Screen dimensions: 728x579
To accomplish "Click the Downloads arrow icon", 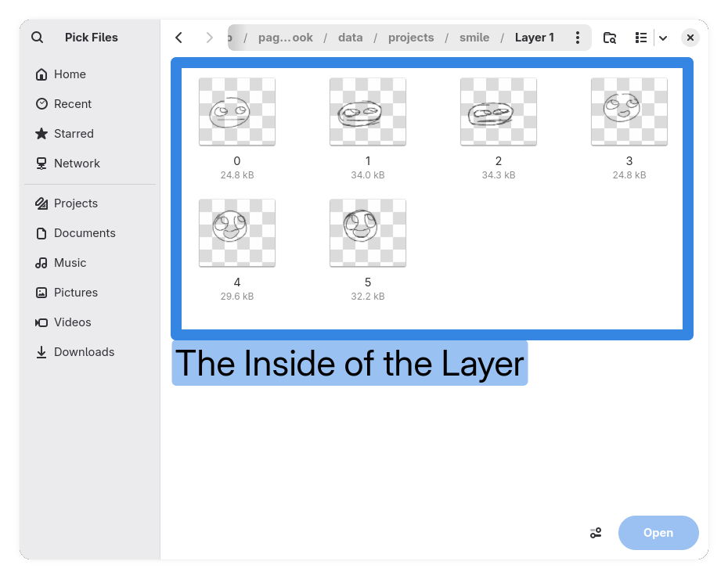I will pyautogui.click(x=41, y=352).
